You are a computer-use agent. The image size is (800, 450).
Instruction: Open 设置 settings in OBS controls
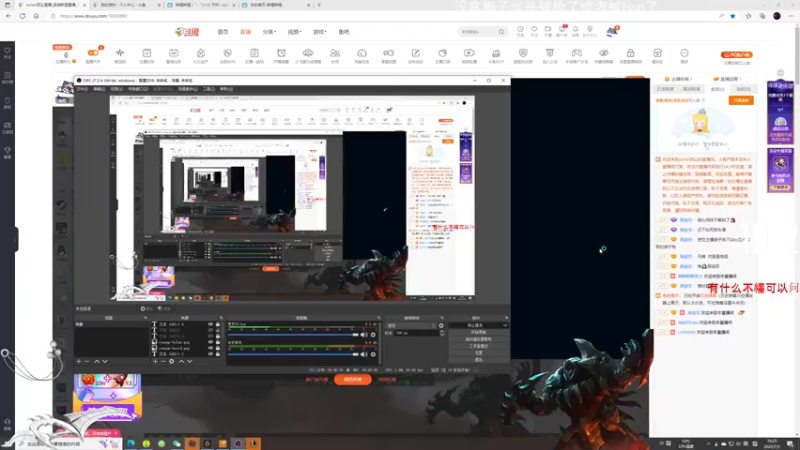tap(479, 353)
